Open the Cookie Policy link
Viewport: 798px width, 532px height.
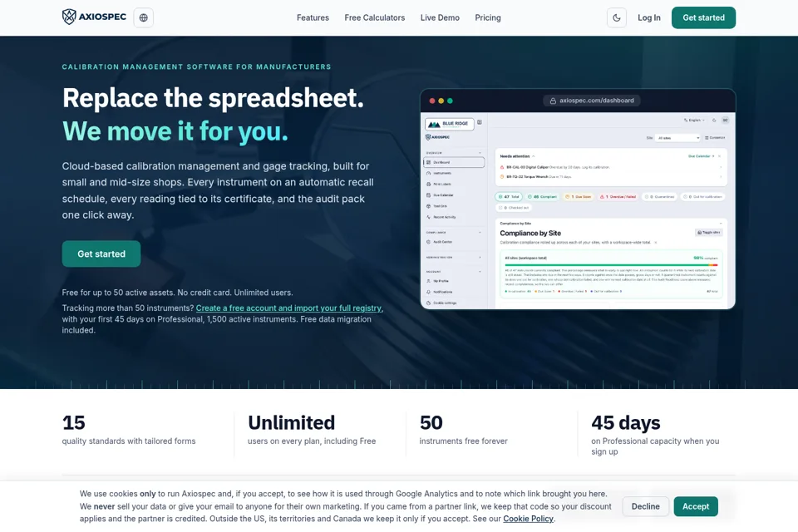[529, 519]
